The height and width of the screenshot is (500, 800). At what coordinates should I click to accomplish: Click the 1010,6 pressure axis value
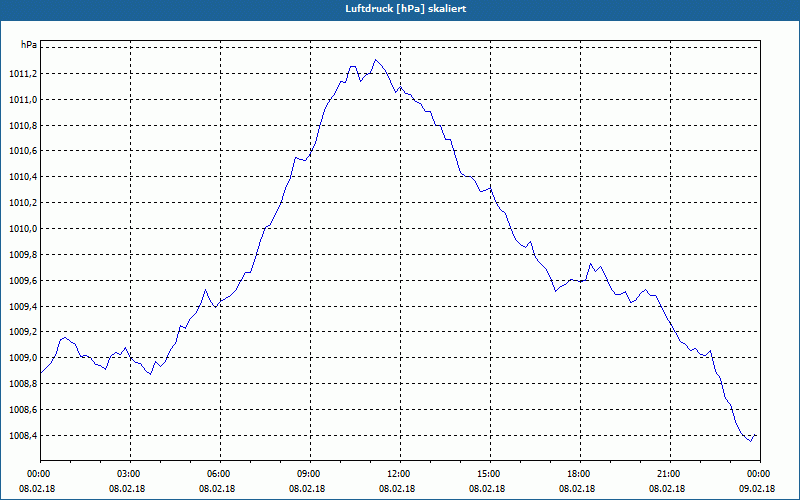tap(23, 152)
